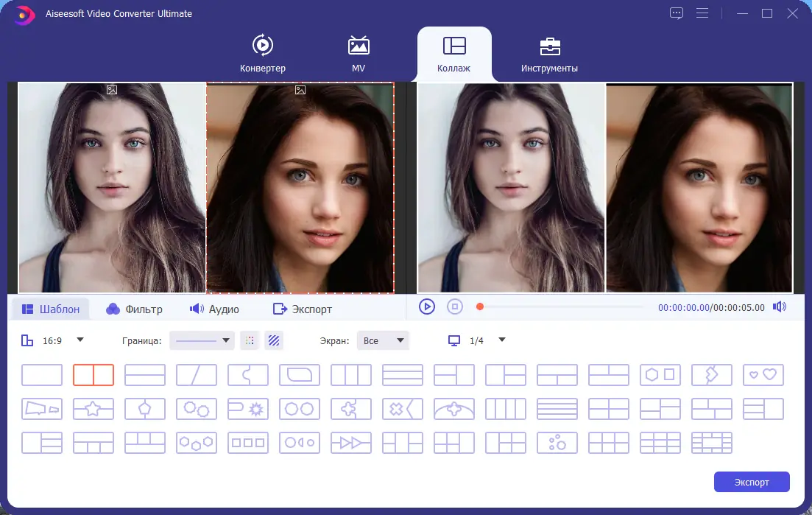Open the hamburger menu in title bar
The image size is (812, 515).
click(x=702, y=13)
